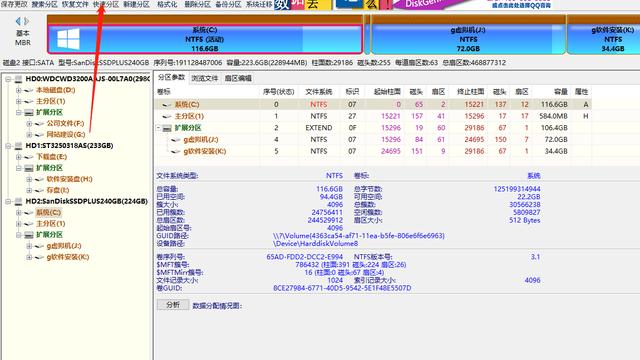
Task: Click the total bytes value 125199314944
Action: coord(517,189)
